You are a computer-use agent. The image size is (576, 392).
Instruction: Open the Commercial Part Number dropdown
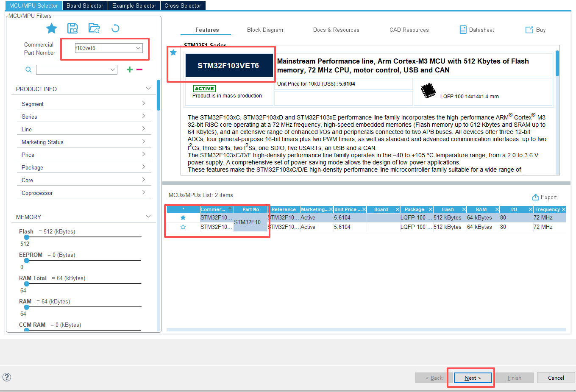[138, 48]
